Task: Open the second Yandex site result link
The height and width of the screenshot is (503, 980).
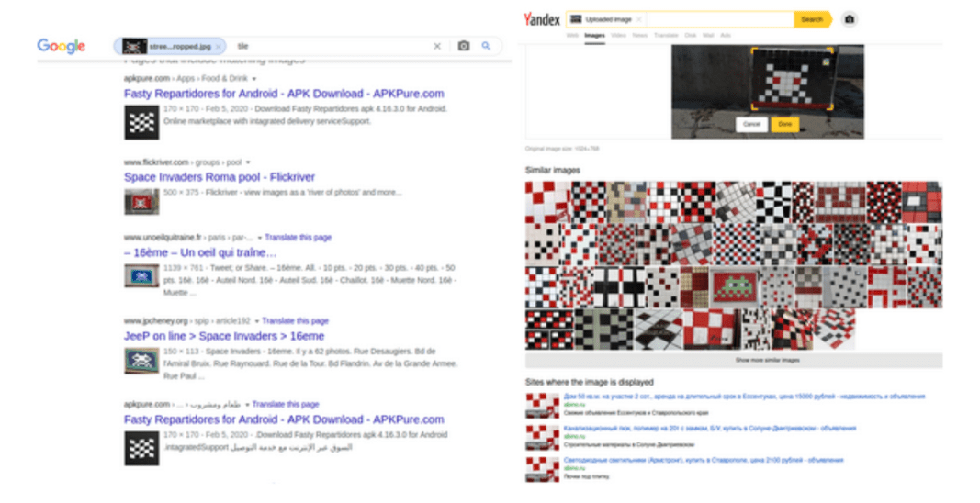Action: coord(709,429)
